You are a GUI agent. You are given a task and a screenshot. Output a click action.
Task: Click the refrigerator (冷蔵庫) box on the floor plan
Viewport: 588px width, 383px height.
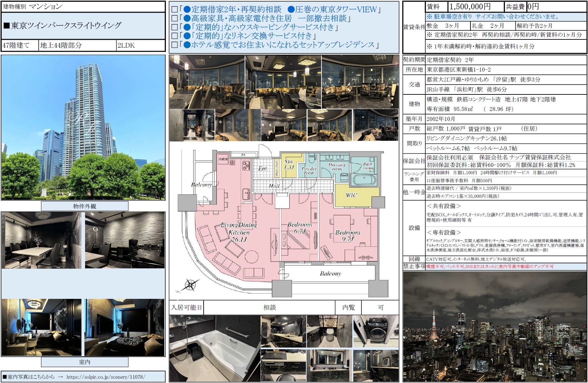pos(223,159)
